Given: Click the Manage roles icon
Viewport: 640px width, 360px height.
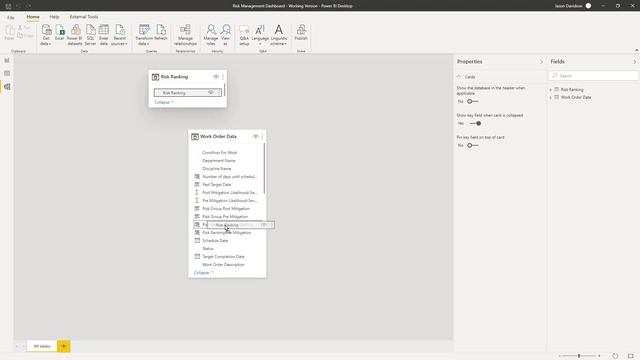Looking at the screenshot, I should [211, 35].
